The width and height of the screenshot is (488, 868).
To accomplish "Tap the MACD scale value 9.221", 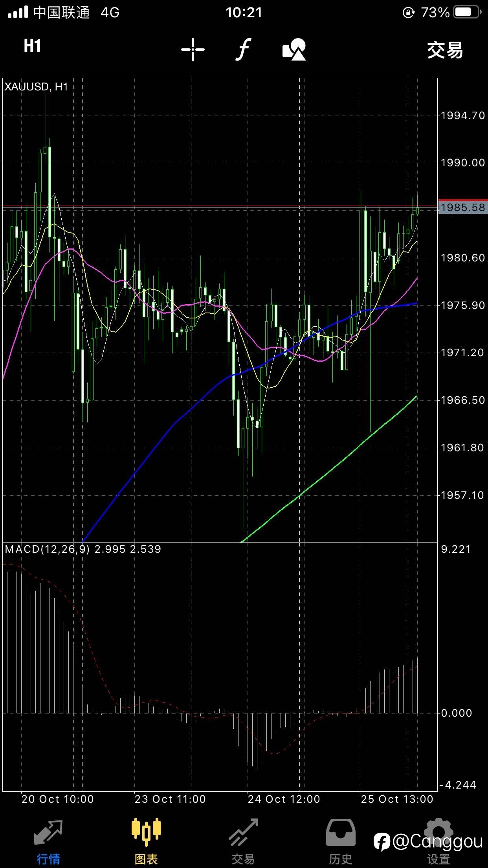I will point(456,549).
